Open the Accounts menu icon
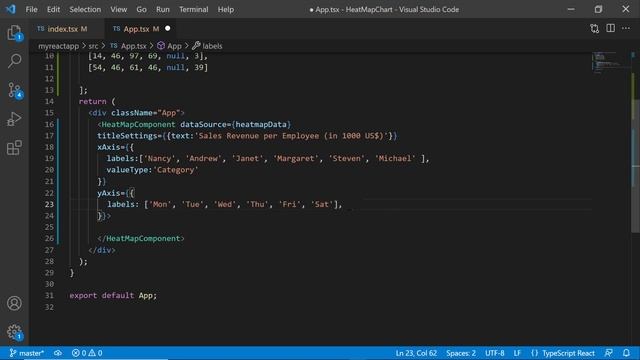Image resolution: width=640 pixels, height=360 pixels. click(14, 303)
